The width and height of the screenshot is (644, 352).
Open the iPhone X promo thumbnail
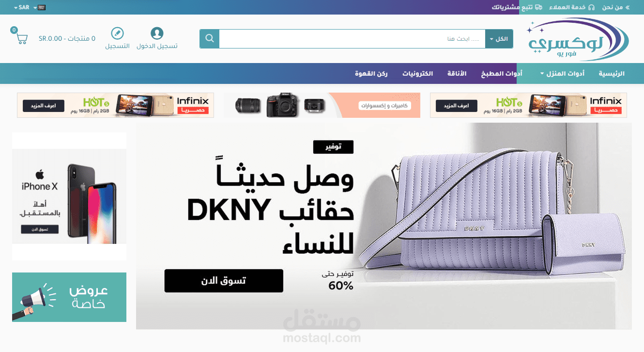pos(69,196)
